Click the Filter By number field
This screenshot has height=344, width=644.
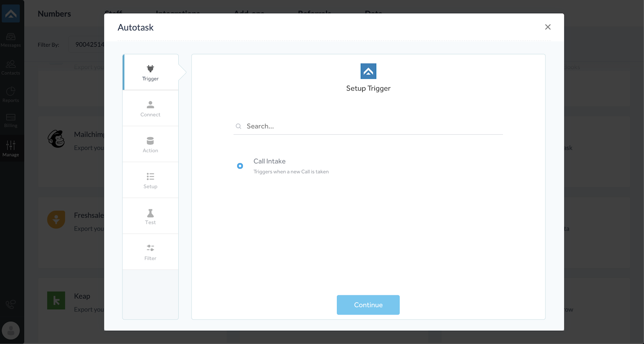pyautogui.click(x=87, y=45)
